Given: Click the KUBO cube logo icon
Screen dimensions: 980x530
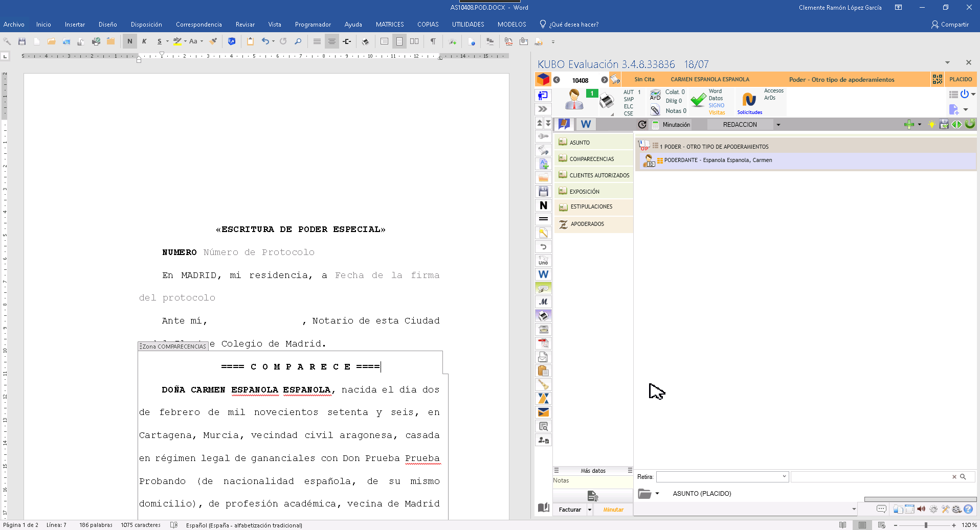Looking at the screenshot, I should [543, 79].
